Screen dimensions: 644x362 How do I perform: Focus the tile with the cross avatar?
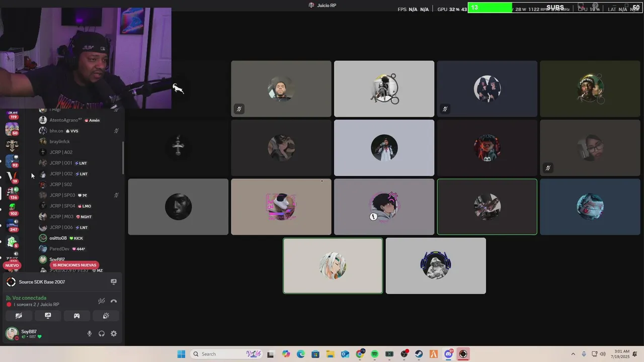[x=178, y=148]
